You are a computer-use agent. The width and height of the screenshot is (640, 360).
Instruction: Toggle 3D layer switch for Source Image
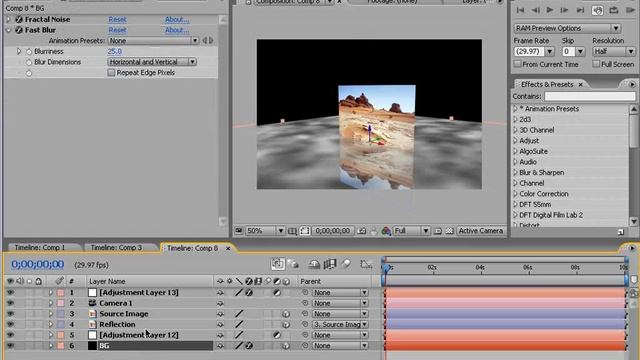coord(286,314)
